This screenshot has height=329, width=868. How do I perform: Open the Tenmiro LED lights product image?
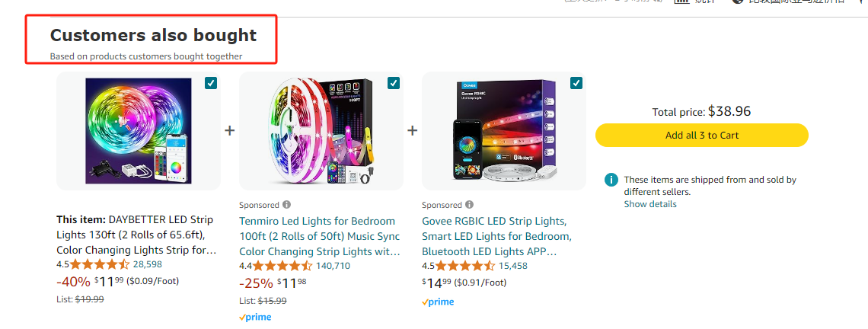tap(321, 131)
